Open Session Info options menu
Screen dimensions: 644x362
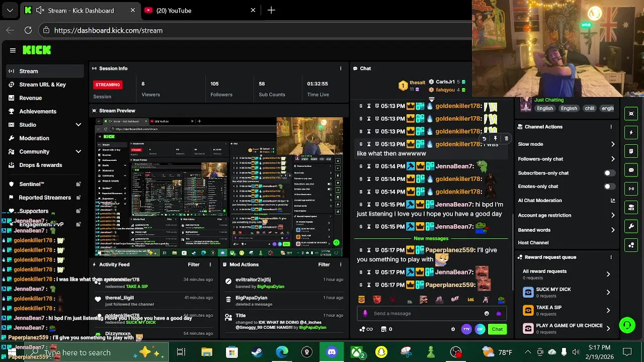[341, 68]
